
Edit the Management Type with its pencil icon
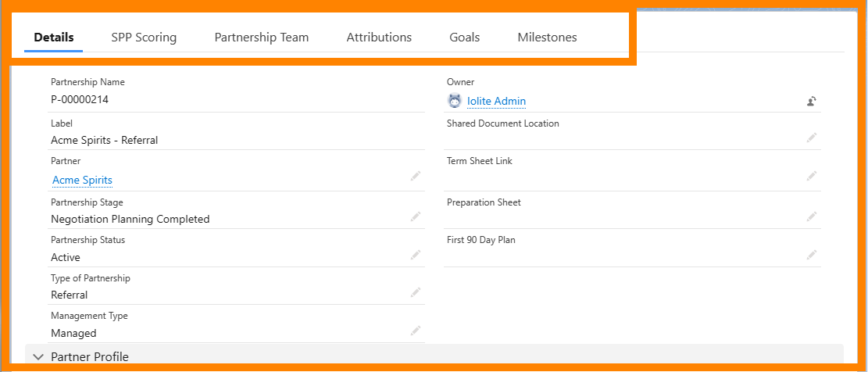click(x=415, y=331)
